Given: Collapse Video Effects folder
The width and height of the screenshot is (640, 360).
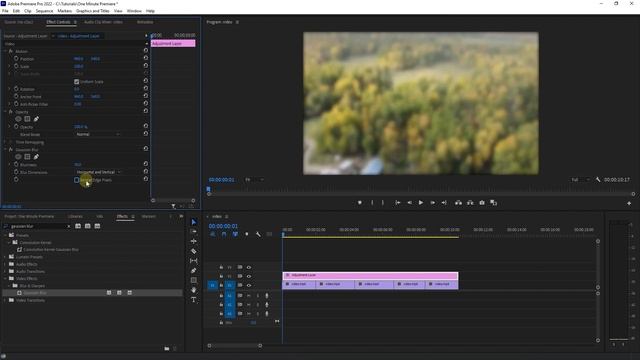Looking at the screenshot, I should [5, 278].
